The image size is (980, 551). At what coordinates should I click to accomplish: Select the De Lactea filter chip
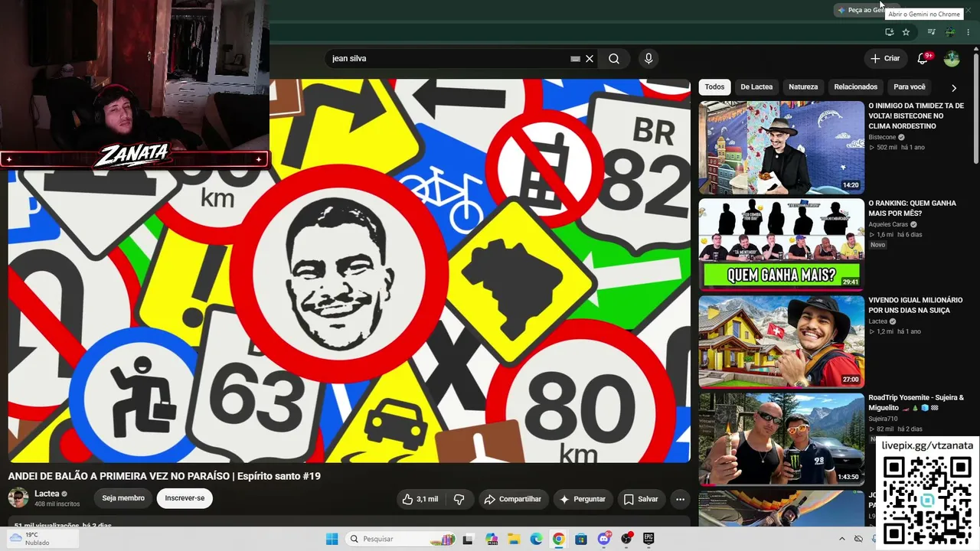tap(756, 87)
